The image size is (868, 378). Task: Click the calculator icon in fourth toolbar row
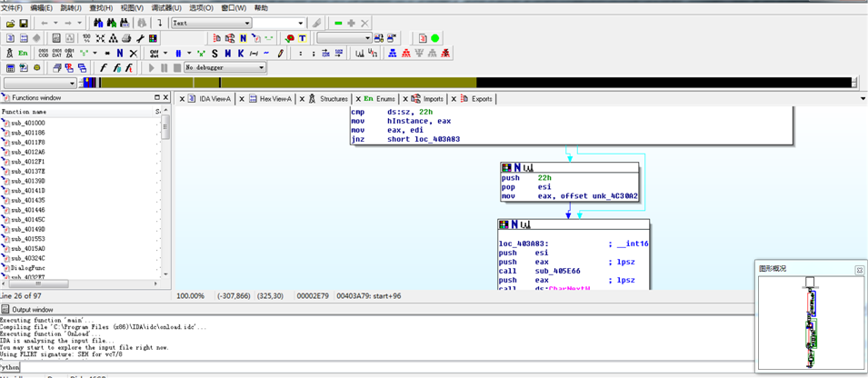click(x=10, y=68)
